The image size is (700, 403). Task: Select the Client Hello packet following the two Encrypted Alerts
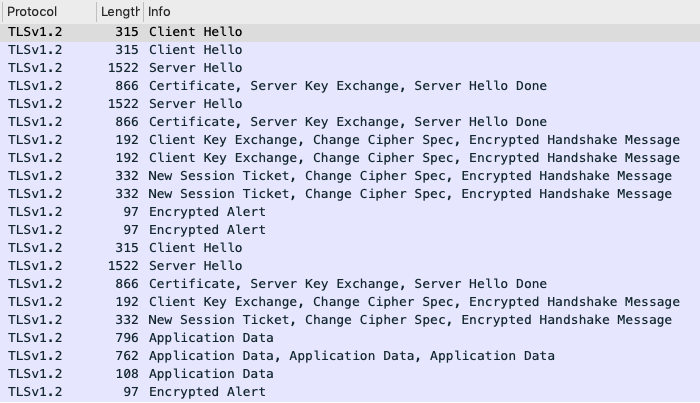(350, 248)
